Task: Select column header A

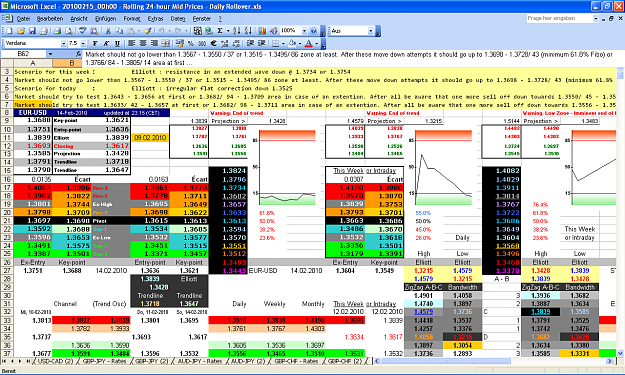Action: click(33, 63)
